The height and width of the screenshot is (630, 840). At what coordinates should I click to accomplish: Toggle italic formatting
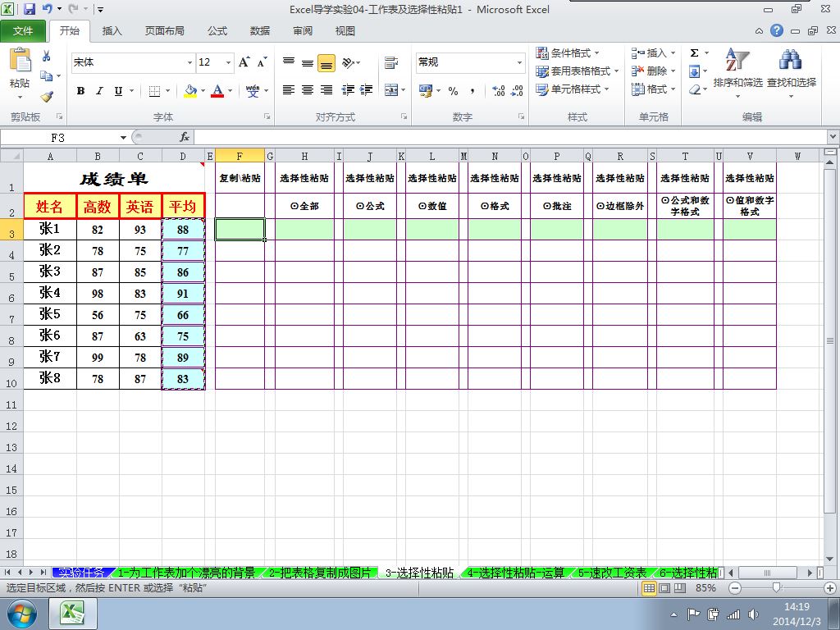point(99,90)
